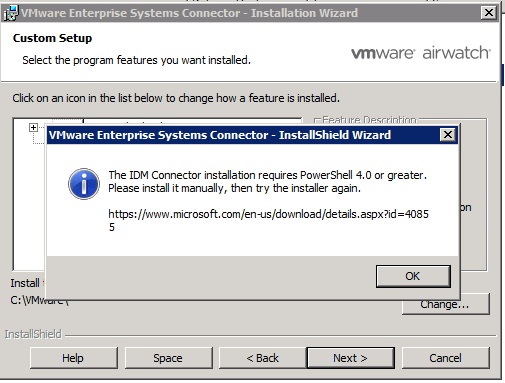Image resolution: width=505 pixels, height=383 pixels.
Task: Click OK in the InstallShield Wizard dialog
Action: (413, 276)
